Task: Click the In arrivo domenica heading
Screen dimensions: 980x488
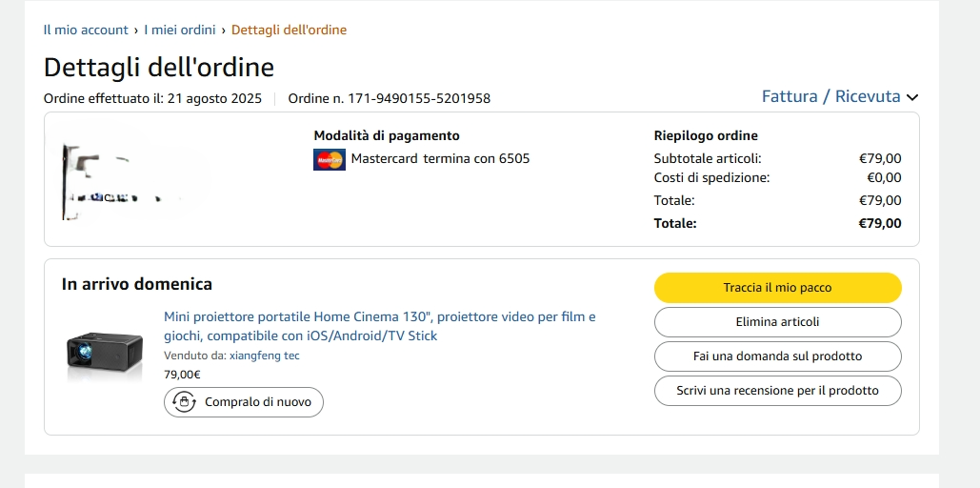Action: [x=137, y=284]
